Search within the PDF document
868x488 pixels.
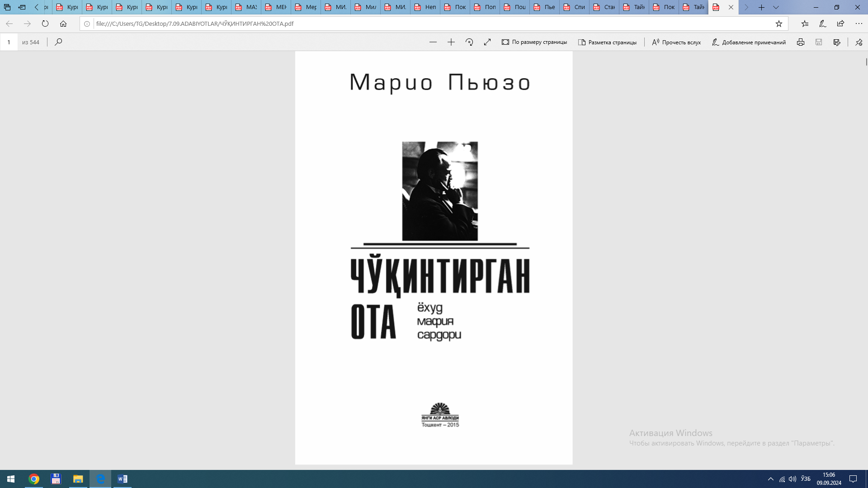coord(58,42)
